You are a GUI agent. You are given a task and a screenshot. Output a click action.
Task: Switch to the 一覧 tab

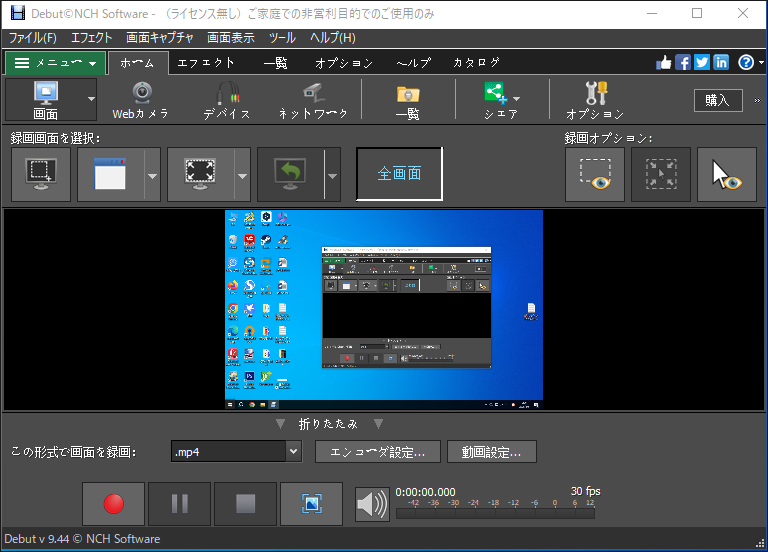pyautogui.click(x=276, y=63)
